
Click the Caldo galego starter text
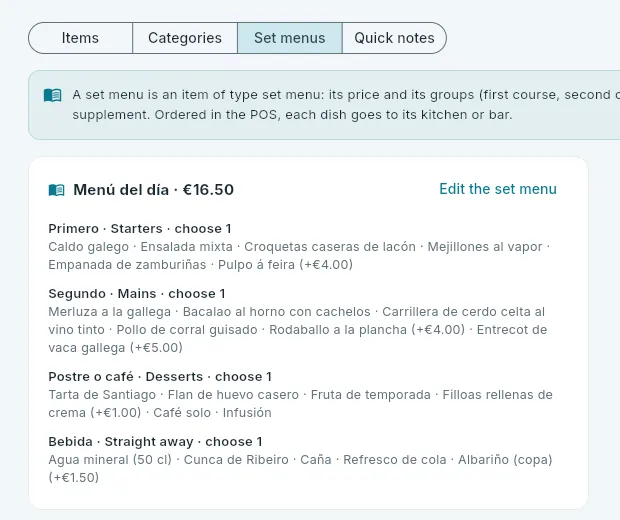pyautogui.click(x=89, y=247)
